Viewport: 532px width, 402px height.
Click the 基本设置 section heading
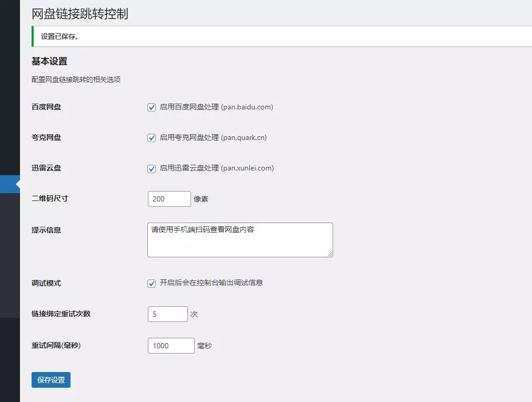pyautogui.click(x=49, y=62)
